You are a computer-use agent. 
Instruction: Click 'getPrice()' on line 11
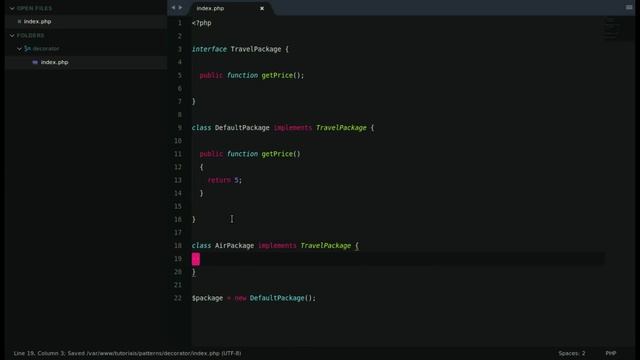(281, 154)
